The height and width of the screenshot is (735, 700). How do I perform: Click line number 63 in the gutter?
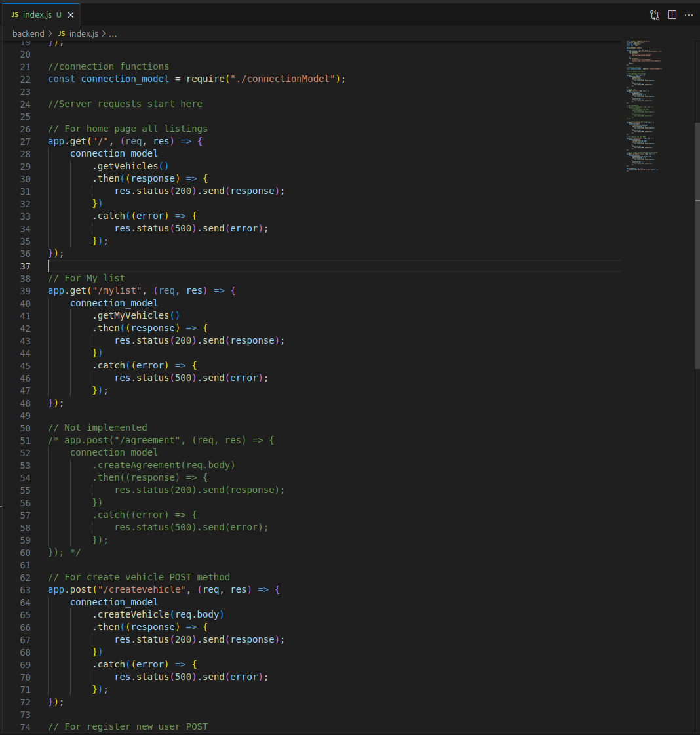(x=25, y=589)
